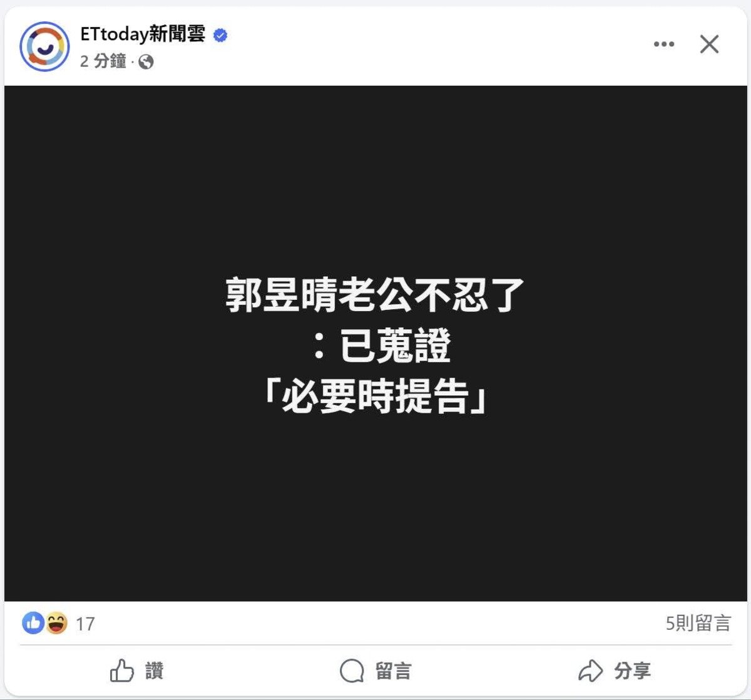Click the 「必要時提告」 text line

[x=375, y=397]
